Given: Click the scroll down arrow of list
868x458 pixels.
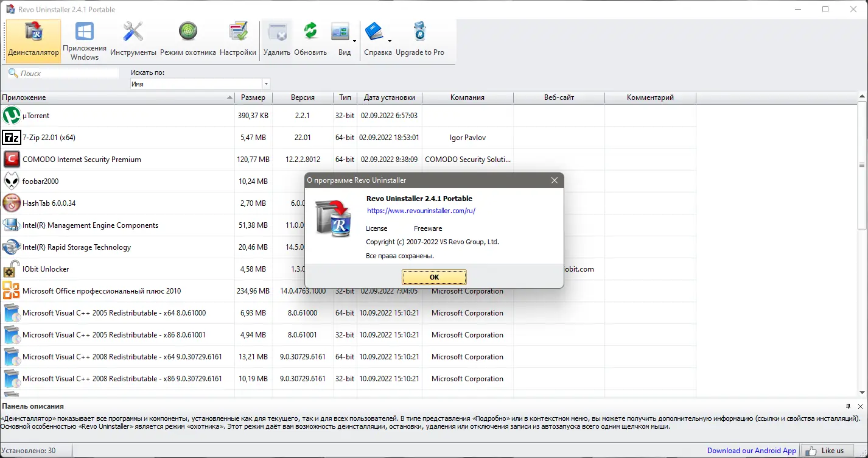Looking at the screenshot, I should [x=862, y=393].
